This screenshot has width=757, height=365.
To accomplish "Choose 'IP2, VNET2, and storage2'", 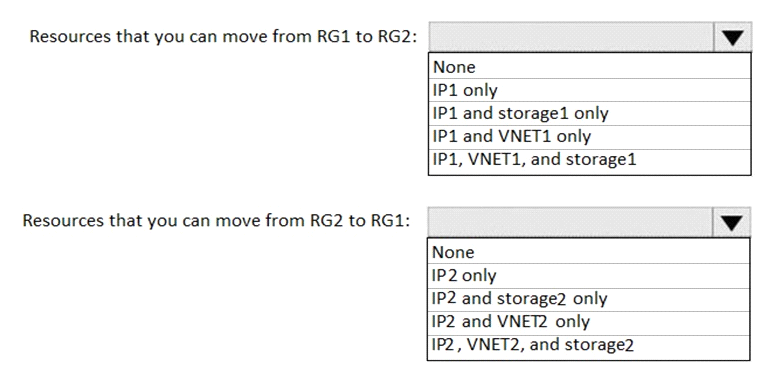I will point(589,346).
